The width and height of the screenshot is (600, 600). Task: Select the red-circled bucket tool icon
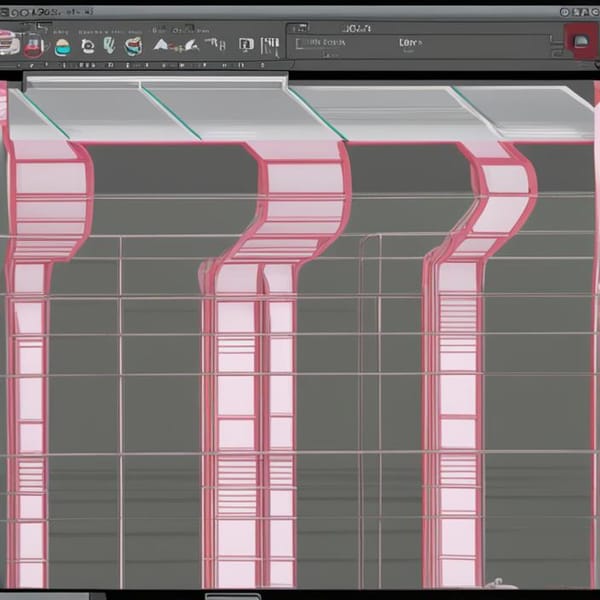click(34, 46)
